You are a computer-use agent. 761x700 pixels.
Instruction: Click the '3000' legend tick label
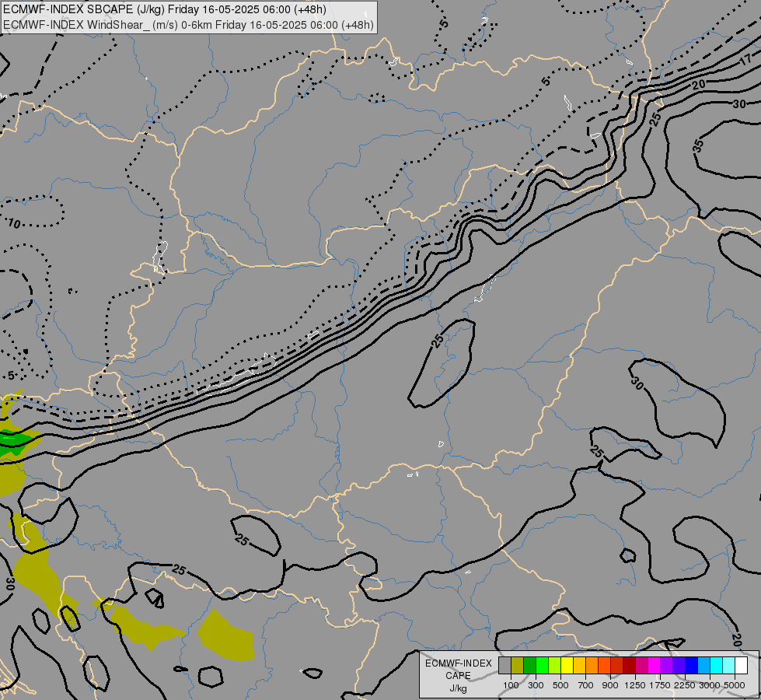[710, 685]
